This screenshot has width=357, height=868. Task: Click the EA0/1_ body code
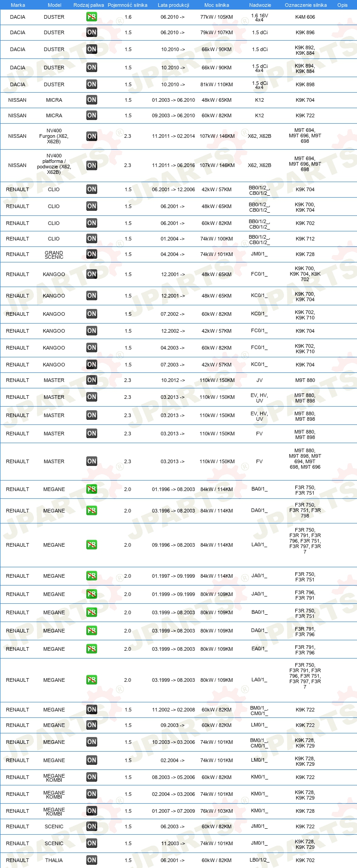259,649
